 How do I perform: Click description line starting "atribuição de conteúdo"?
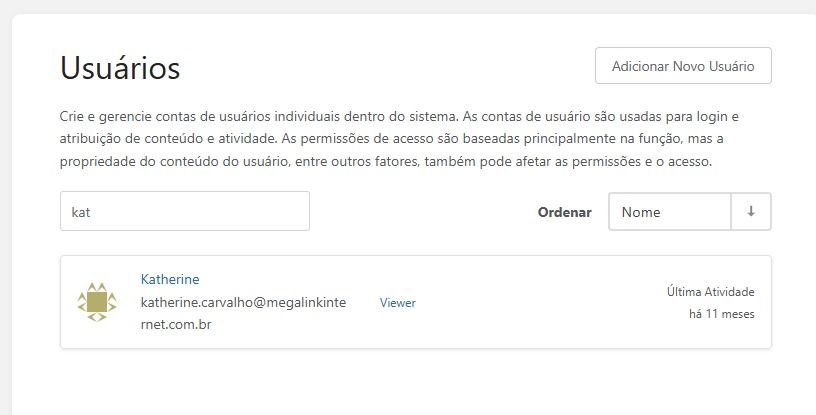391,139
